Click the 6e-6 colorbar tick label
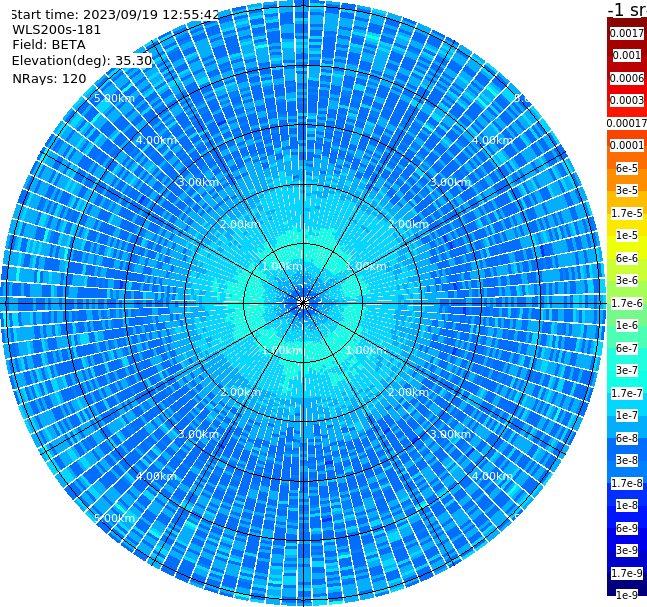Screen dimensions: 647x607 coord(627,258)
